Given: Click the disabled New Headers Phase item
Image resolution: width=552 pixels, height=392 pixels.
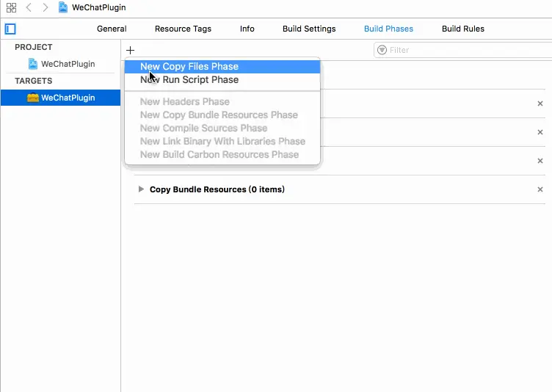Looking at the screenshot, I should pyautogui.click(x=222, y=102).
